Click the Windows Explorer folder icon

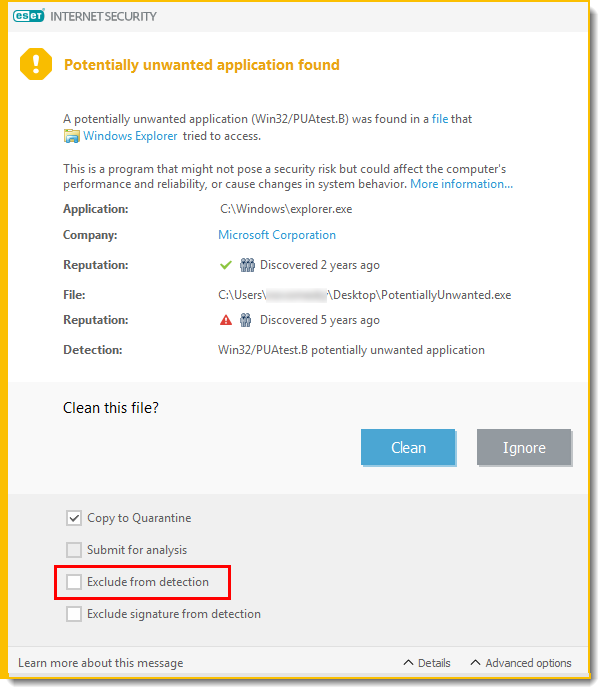[71, 136]
